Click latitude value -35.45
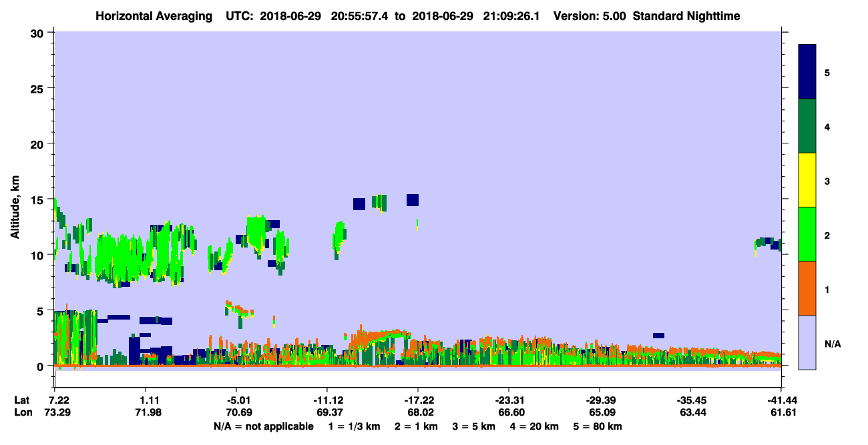 pos(690,400)
